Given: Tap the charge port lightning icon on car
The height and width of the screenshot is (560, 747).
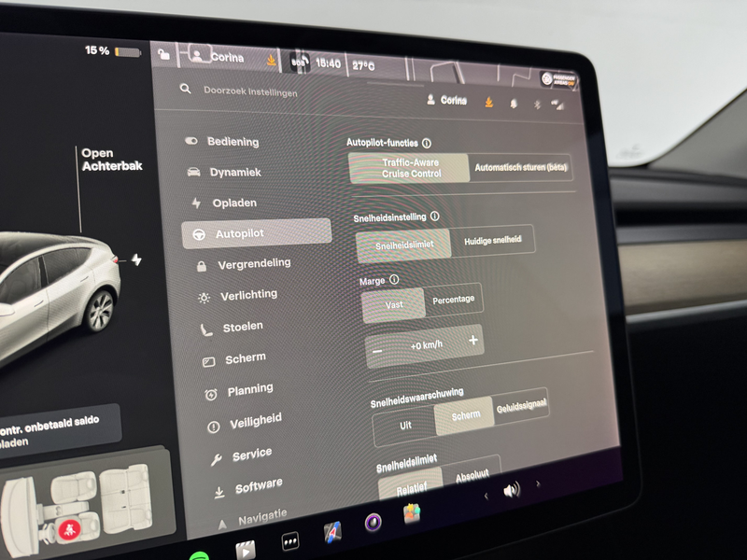Looking at the screenshot, I should click(x=136, y=259).
